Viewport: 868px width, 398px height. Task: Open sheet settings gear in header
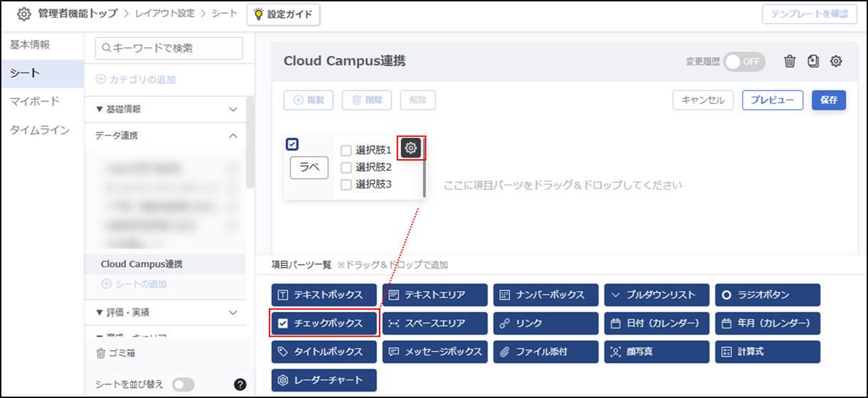pos(836,61)
